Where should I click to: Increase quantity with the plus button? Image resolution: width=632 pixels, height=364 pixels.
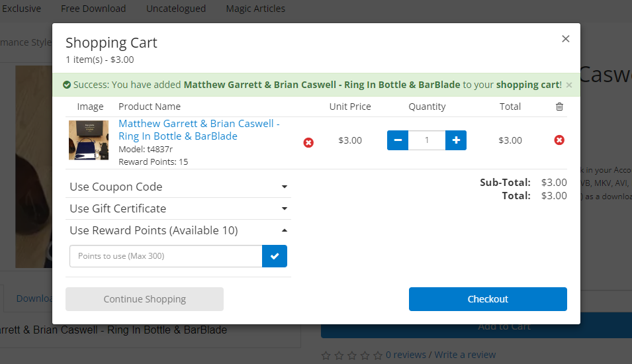(456, 140)
